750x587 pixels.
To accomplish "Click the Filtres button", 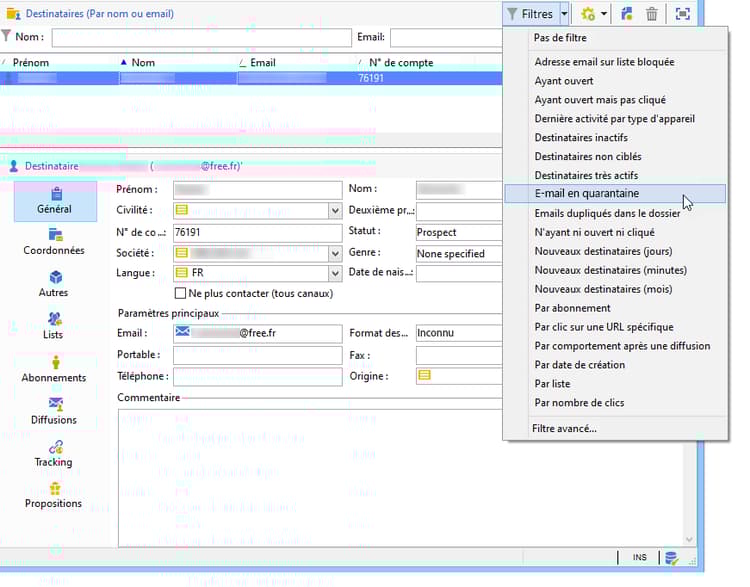I will 531,14.
